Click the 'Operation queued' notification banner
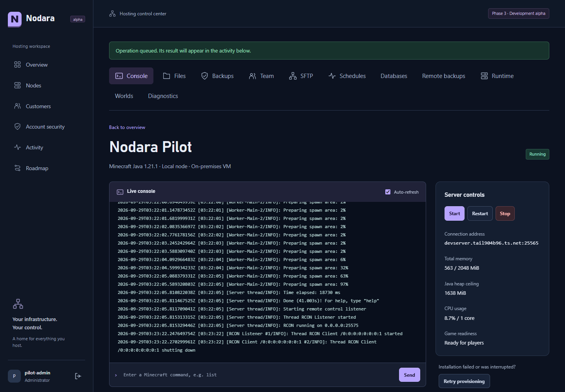 click(329, 51)
